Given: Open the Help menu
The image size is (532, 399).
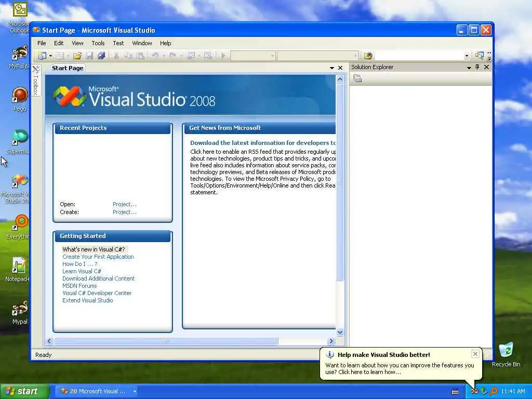Looking at the screenshot, I should tap(166, 43).
